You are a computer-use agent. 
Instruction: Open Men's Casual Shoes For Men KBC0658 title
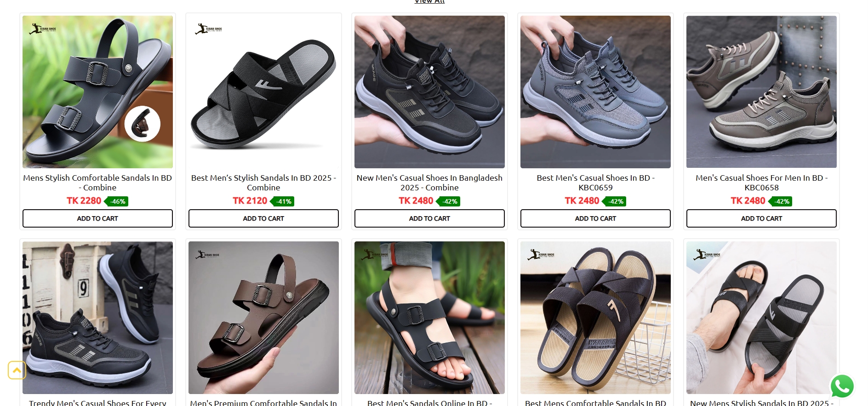point(761,183)
